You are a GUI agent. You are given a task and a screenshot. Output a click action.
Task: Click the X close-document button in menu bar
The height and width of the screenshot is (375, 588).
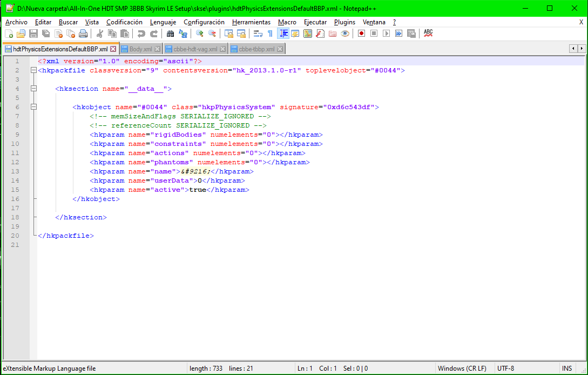tap(581, 22)
